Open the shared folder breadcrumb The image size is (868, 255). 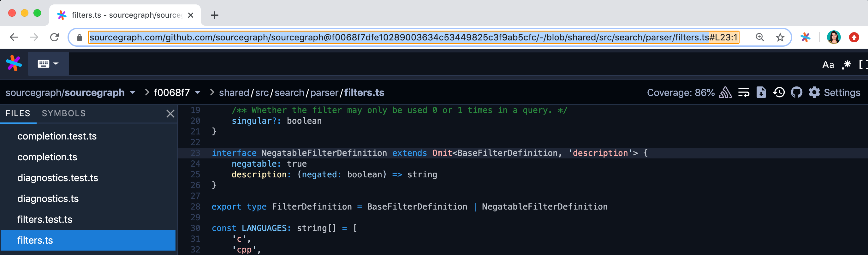pyautogui.click(x=234, y=92)
